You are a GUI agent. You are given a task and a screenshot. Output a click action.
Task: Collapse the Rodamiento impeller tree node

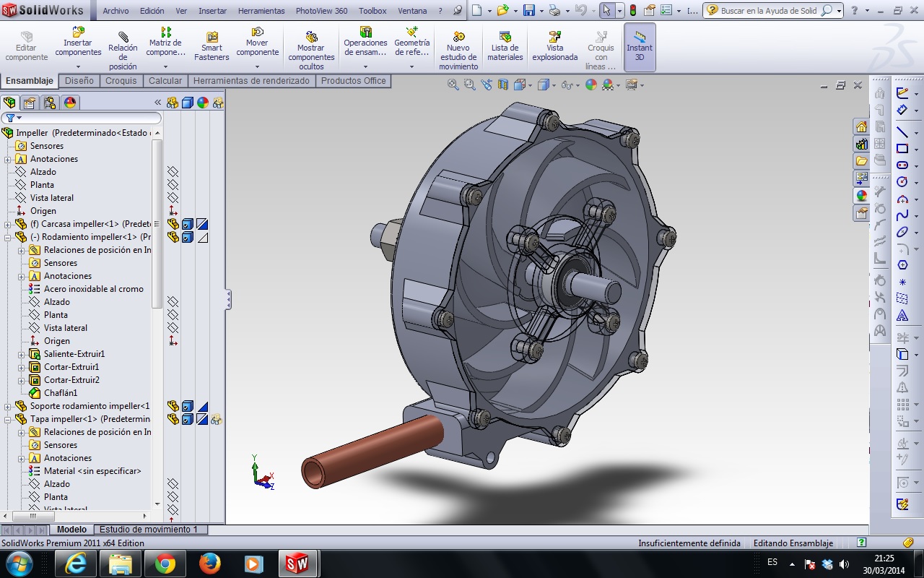[8, 237]
